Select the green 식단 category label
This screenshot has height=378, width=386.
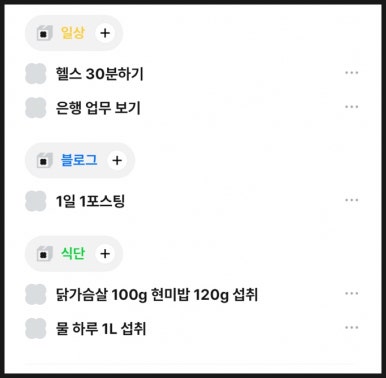pyautogui.click(x=73, y=254)
